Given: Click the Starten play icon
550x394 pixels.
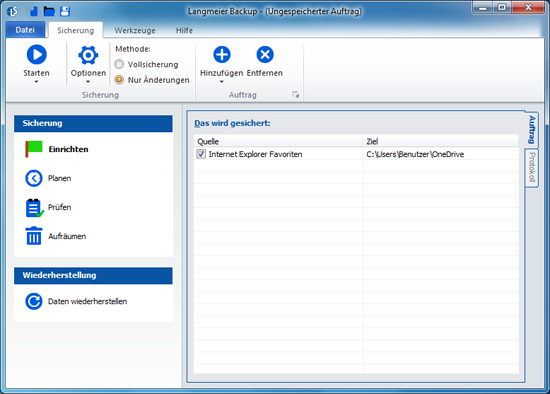Looking at the screenshot, I should (36, 55).
